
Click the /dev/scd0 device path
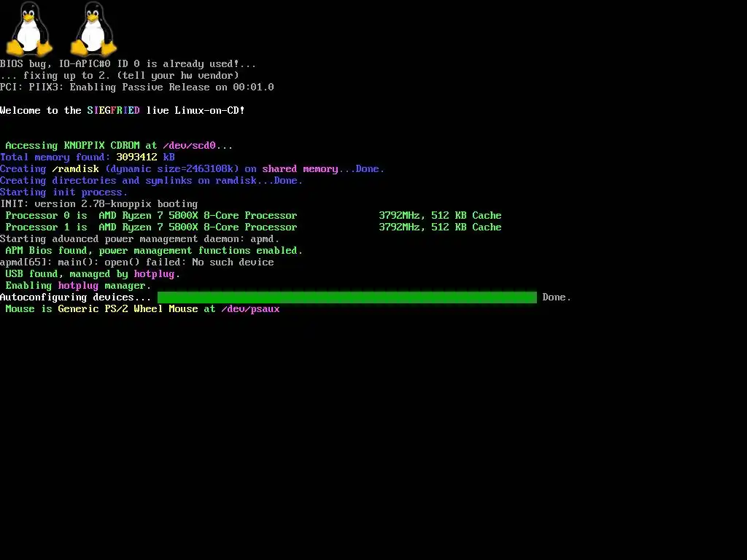[189, 145]
